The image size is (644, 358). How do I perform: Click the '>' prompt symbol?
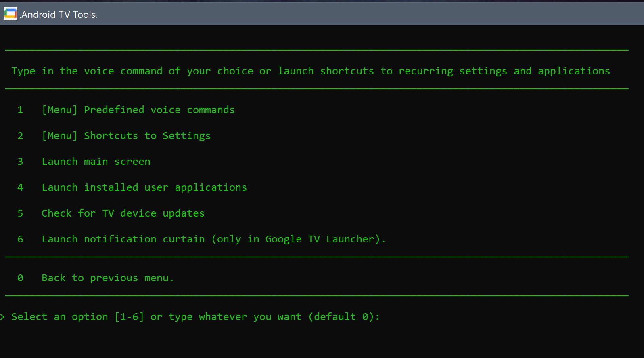coord(2,317)
